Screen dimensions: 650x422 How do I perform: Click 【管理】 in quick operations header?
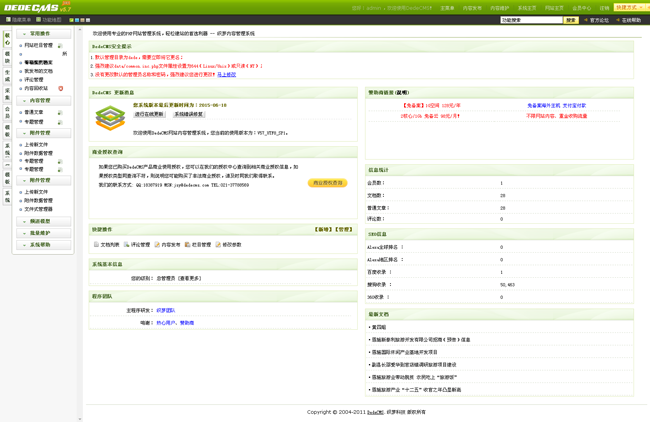[343, 229]
